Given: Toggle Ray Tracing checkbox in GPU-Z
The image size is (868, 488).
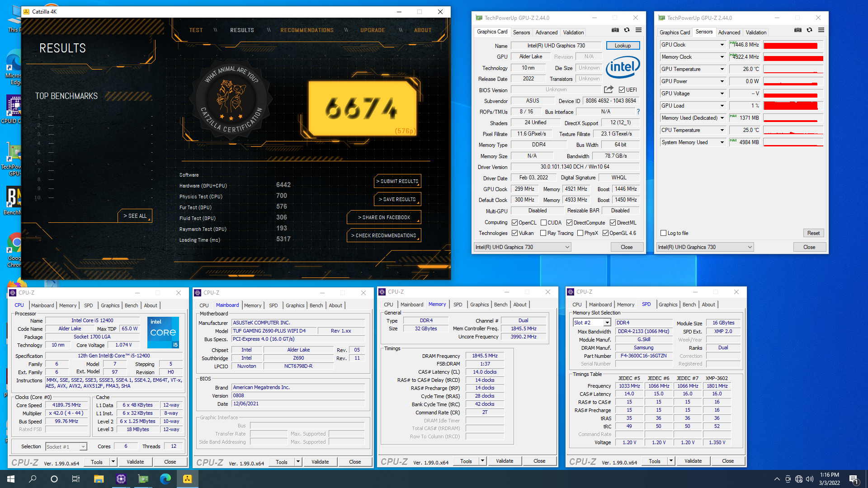Looking at the screenshot, I should [543, 233].
